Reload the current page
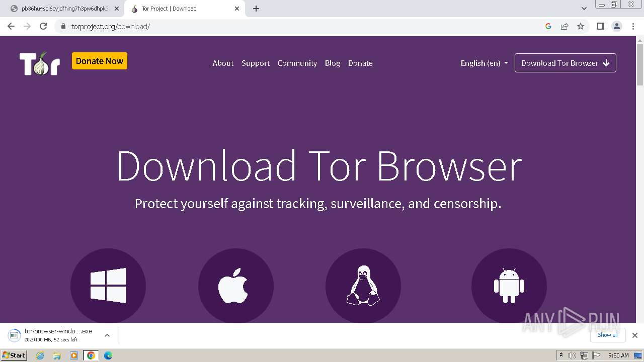644x362 pixels. pos(43,26)
